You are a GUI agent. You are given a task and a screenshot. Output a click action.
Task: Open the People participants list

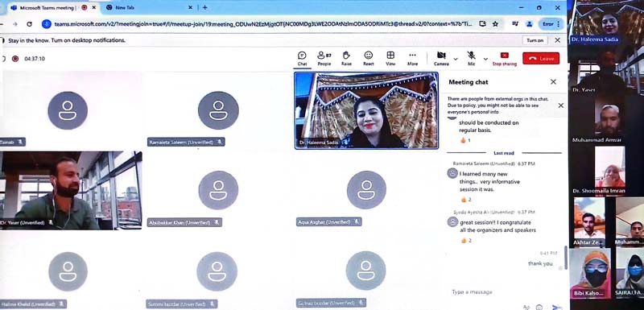(324, 59)
